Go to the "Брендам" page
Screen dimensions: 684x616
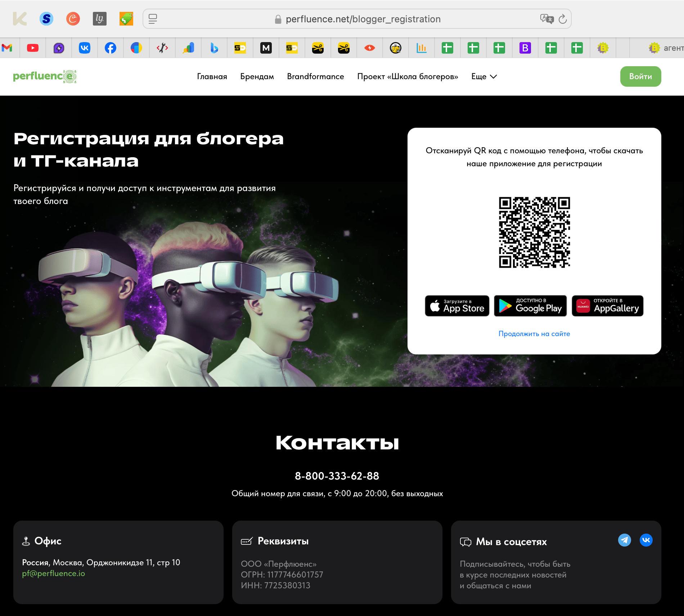257,77
